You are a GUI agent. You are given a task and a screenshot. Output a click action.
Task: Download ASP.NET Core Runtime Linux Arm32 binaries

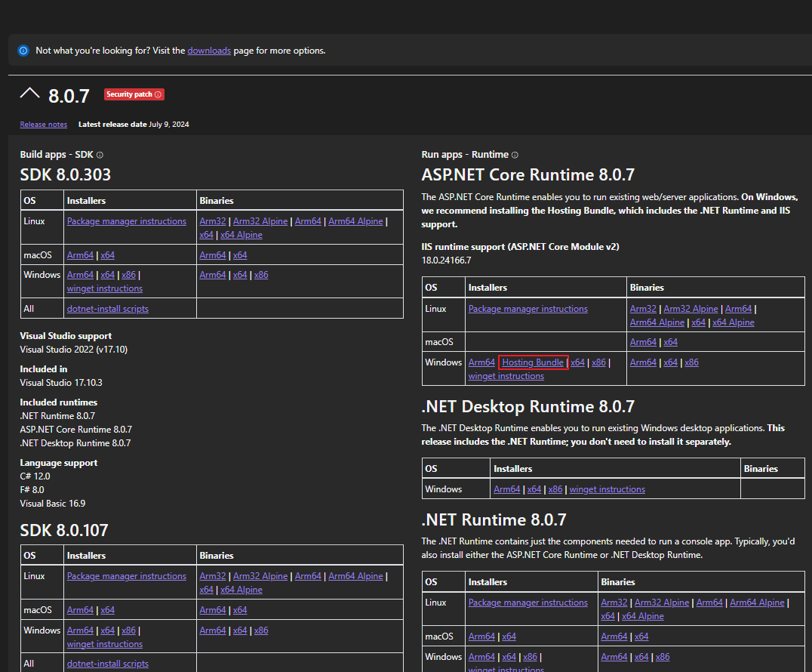point(643,309)
